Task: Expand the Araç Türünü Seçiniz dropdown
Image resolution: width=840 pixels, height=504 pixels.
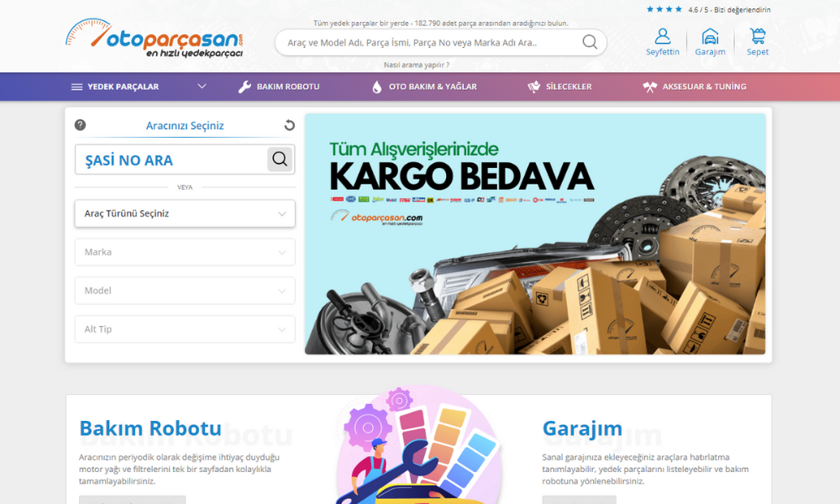Action: pyautogui.click(x=185, y=213)
